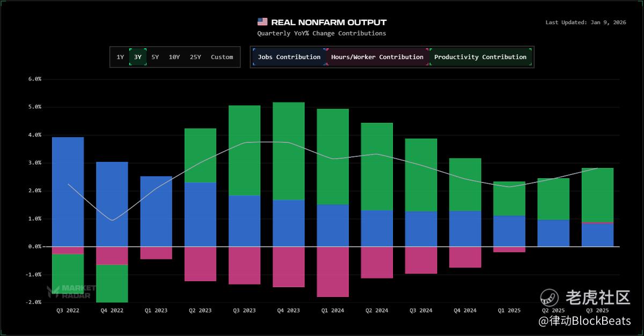Click the -1.0% y-axis label
Viewport: 644px width, 336px height.
[x=33, y=274]
